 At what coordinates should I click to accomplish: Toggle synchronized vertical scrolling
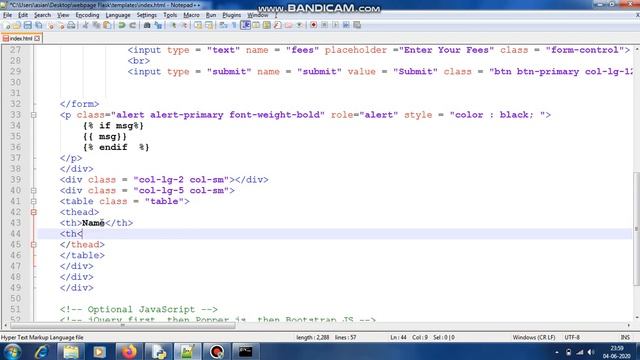point(198,25)
